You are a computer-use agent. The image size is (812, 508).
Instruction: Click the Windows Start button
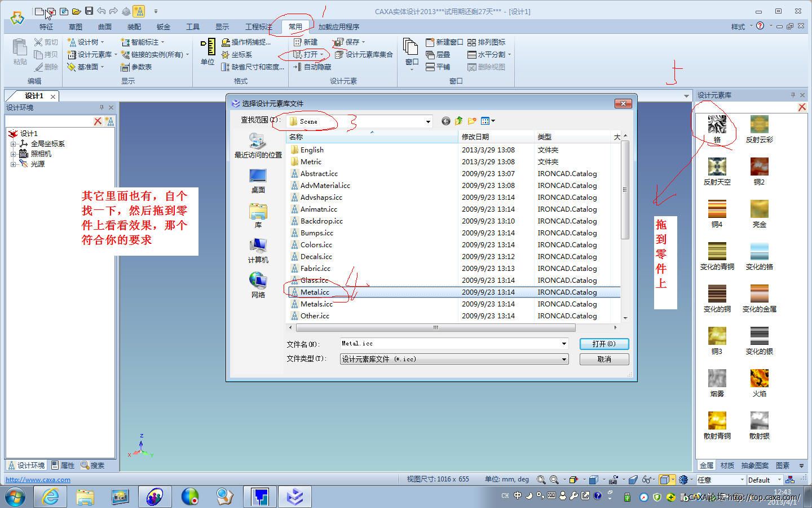point(16,497)
